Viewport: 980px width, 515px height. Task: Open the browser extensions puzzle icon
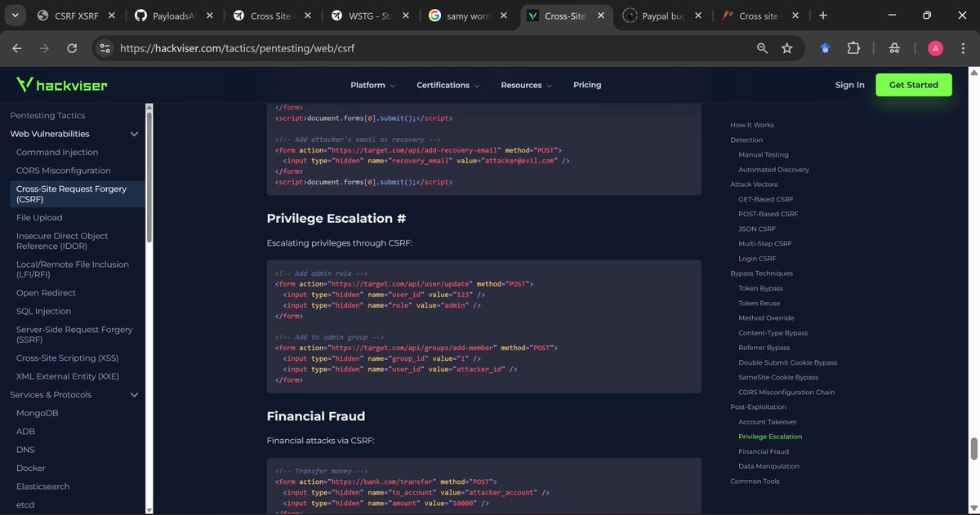853,48
